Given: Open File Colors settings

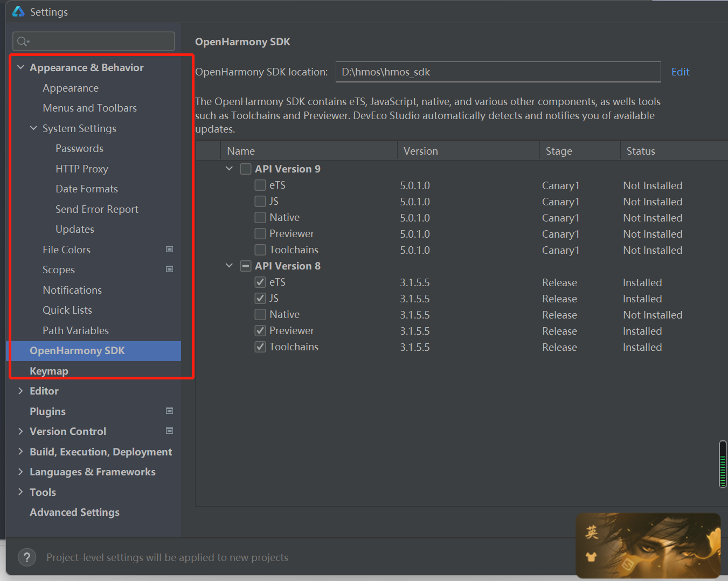Looking at the screenshot, I should tap(66, 250).
